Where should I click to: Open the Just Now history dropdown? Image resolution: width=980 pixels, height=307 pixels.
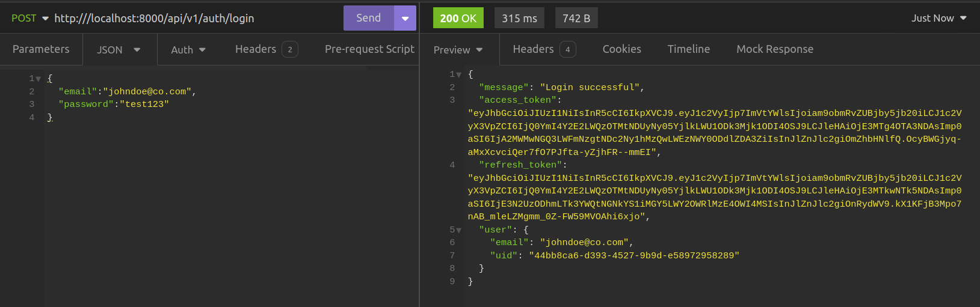point(938,18)
